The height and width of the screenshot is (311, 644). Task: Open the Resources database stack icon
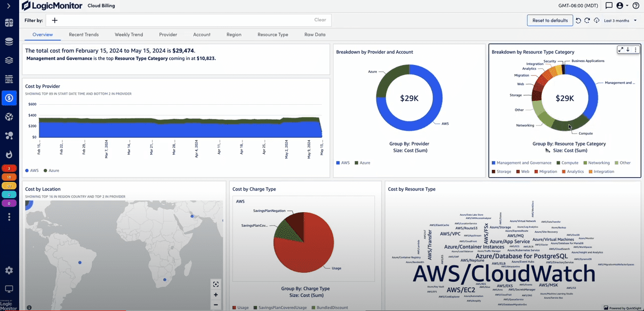coord(9,42)
